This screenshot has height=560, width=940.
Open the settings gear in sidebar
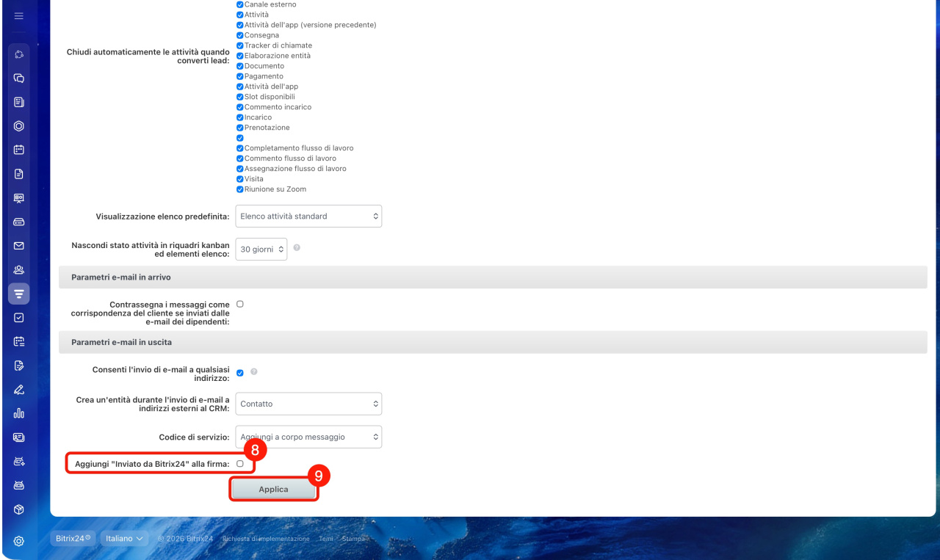19,542
